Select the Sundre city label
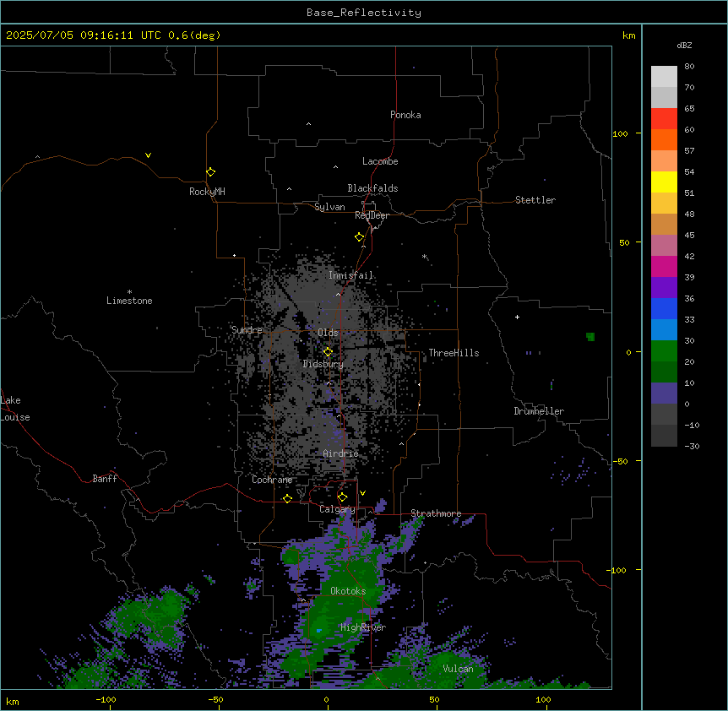 click(x=247, y=330)
